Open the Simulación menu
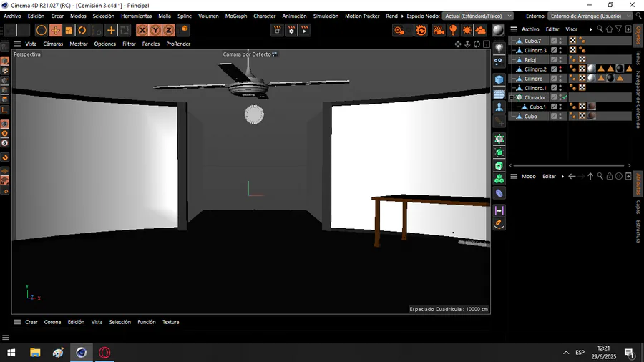This screenshot has height=362, width=644. [x=326, y=16]
